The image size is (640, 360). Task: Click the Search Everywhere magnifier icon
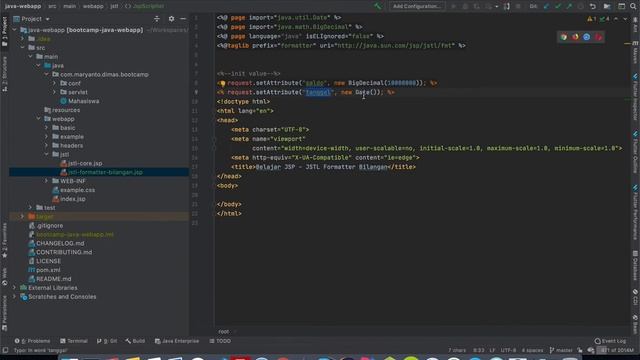point(633,6)
